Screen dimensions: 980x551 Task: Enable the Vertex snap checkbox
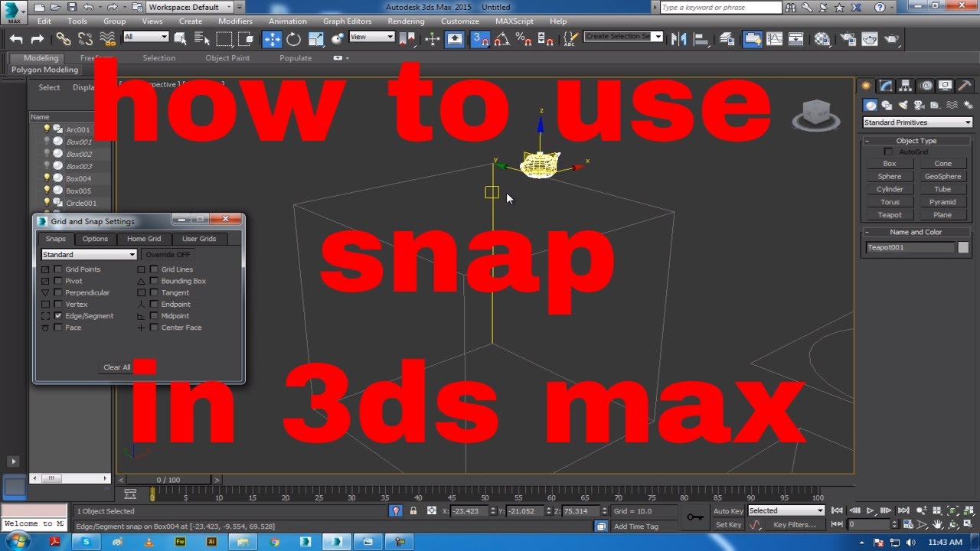(x=58, y=304)
